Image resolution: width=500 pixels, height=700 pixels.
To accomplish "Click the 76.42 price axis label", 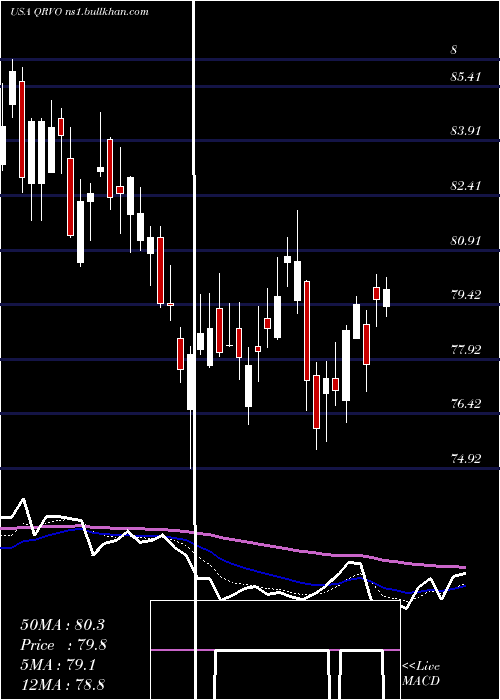I will pyautogui.click(x=466, y=404).
